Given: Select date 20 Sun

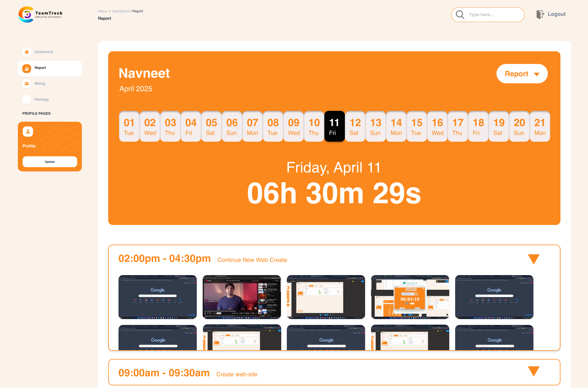Looking at the screenshot, I should (519, 126).
